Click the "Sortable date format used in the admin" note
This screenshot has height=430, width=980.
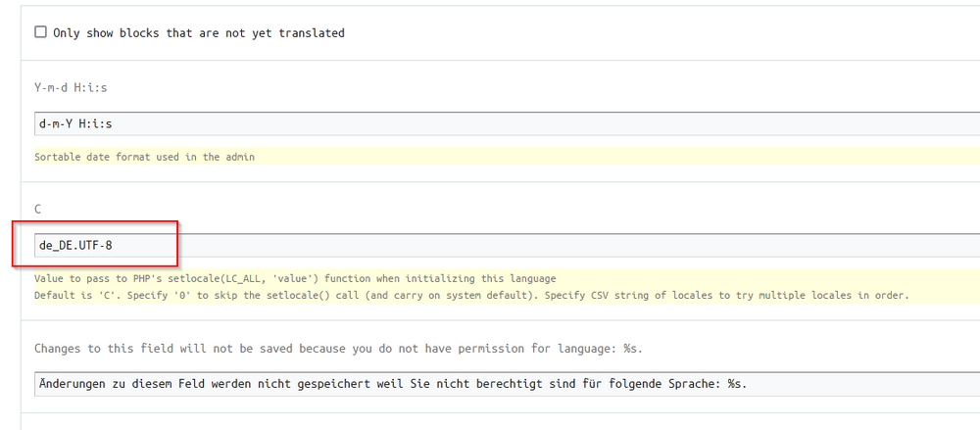point(144,157)
